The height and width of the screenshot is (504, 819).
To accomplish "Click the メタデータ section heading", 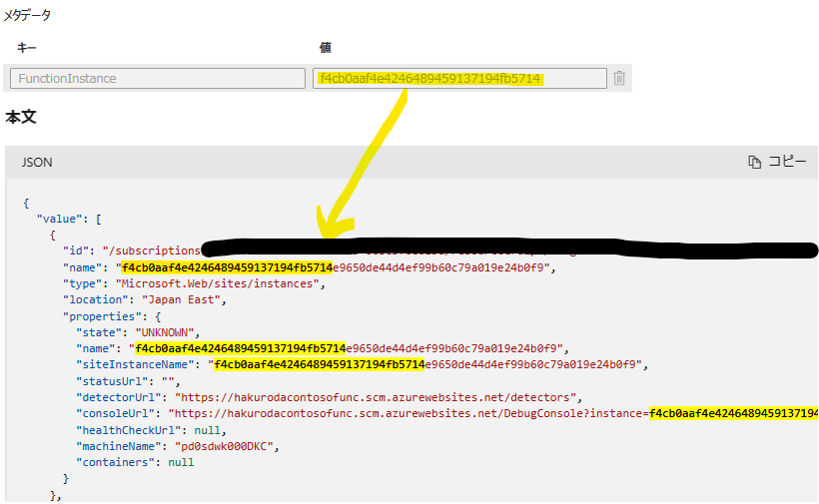I will point(28,16).
